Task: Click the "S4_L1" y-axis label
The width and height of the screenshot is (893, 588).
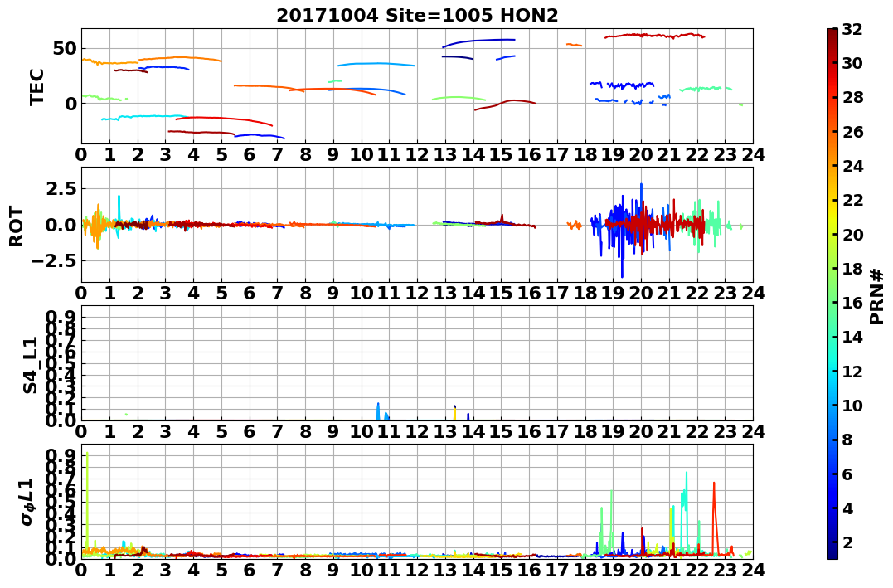Action: (x=30, y=365)
